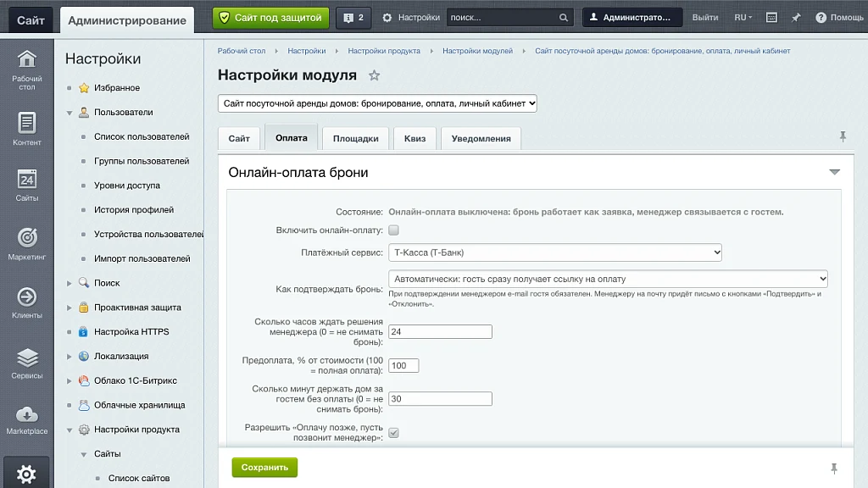This screenshot has width=868, height=488.
Task: Click the pin icon in top bar
Action: (x=796, y=18)
